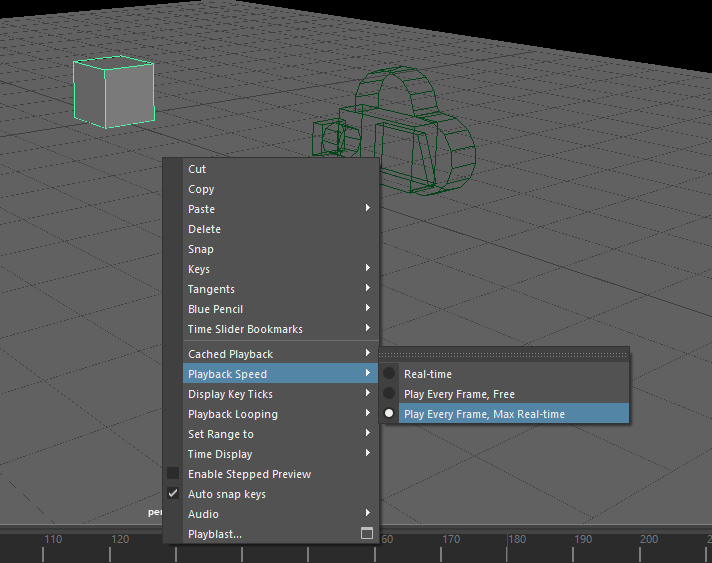Select Real-time playback speed radio button
The image size is (712, 563).
click(390, 374)
